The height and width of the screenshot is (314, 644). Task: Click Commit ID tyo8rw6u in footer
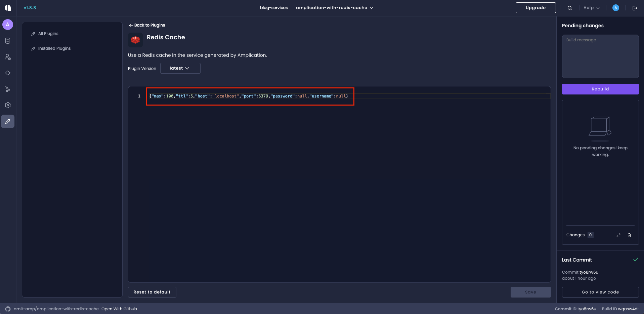coord(575,309)
